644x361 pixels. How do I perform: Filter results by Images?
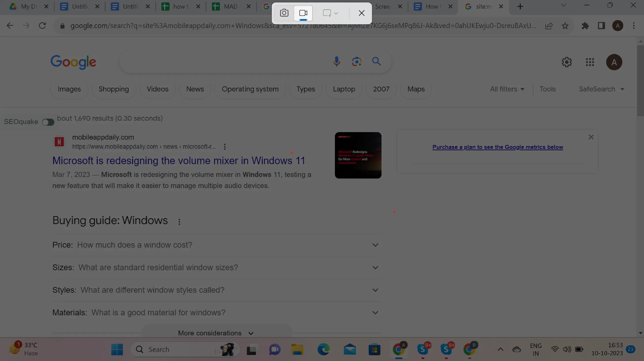point(69,89)
